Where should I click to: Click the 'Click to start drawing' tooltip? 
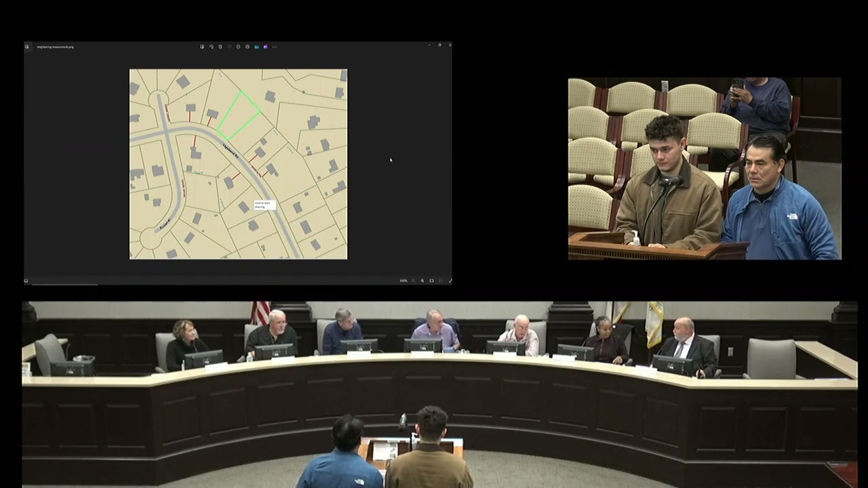(264, 204)
